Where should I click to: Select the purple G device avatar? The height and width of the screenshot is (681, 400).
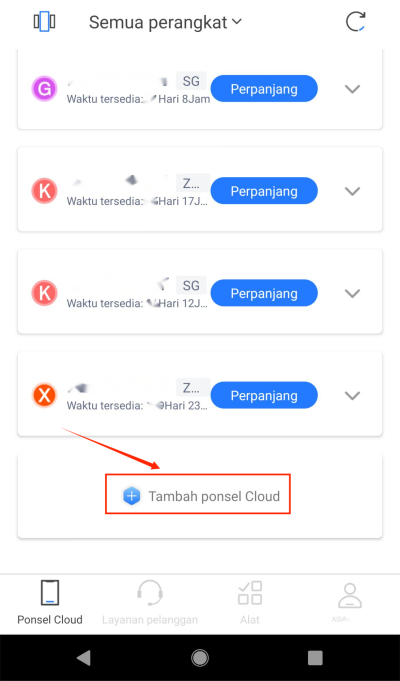click(x=44, y=89)
